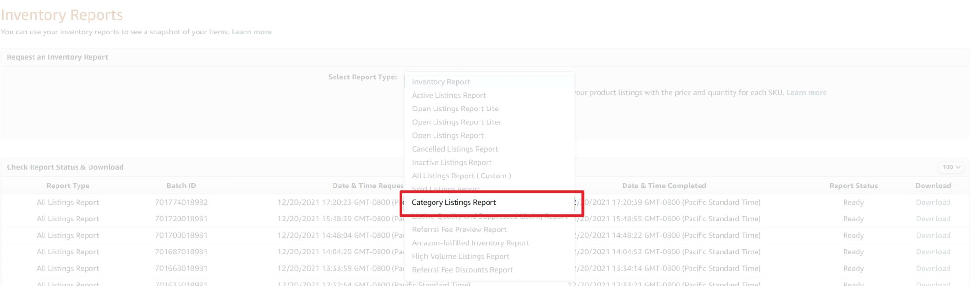Select Referral Fee Preview Report option
Image resolution: width=980 pixels, height=286 pixels.
point(459,230)
